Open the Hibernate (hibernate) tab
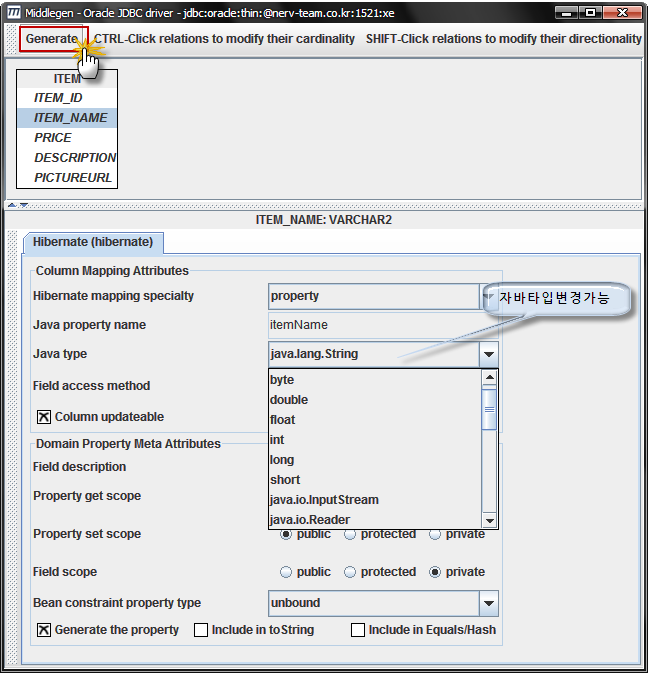This screenshot has width=648, height=673. [x=93, y=242]
